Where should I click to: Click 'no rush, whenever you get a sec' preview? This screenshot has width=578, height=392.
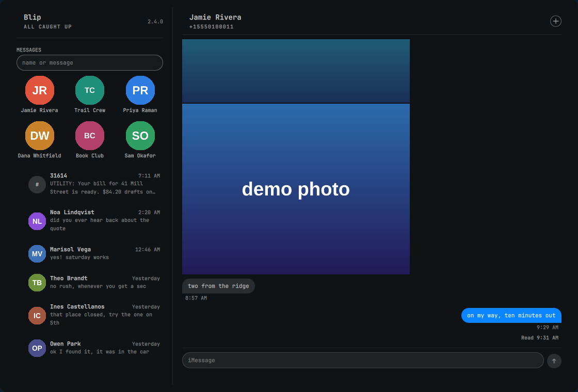click(98, 286)
